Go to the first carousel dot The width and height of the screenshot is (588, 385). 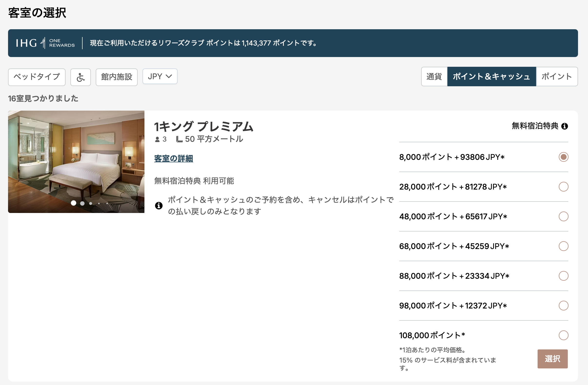[73, 203]
